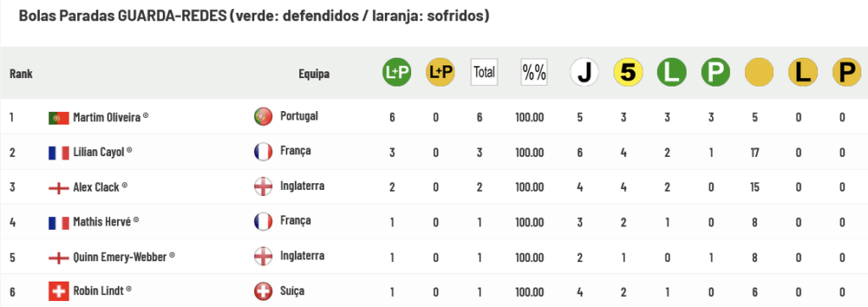
Task: Click the %% percentage column header icon
Action: pyautogui.click(x=534, y=73)
